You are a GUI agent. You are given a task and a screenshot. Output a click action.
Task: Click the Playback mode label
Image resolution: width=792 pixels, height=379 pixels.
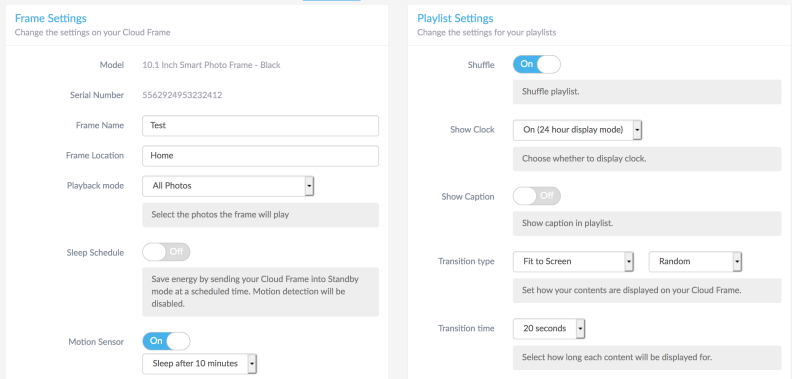point(95,185)
